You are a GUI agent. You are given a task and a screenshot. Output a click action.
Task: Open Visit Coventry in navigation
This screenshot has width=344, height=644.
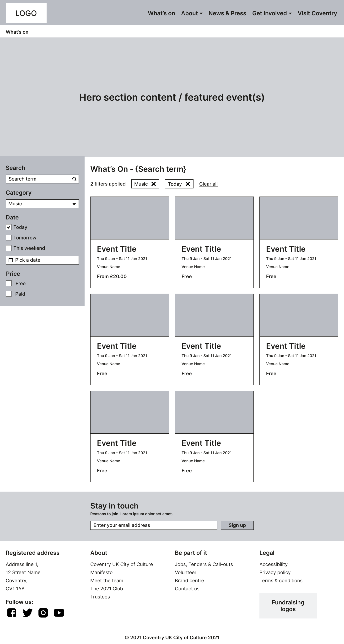click(317, 13)
